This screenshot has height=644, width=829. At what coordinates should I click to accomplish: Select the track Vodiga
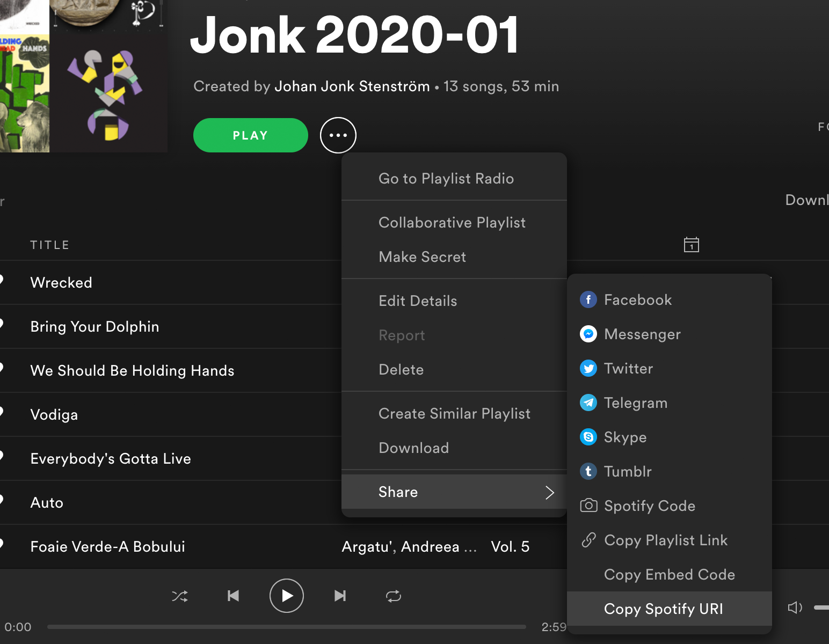54,414
